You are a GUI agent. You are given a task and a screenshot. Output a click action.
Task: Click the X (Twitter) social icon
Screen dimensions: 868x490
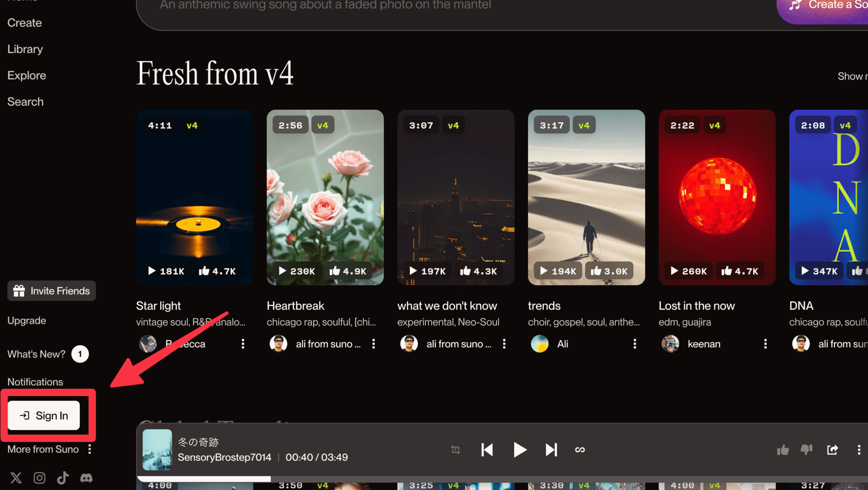pyautogui.click(x=16, y=478)
